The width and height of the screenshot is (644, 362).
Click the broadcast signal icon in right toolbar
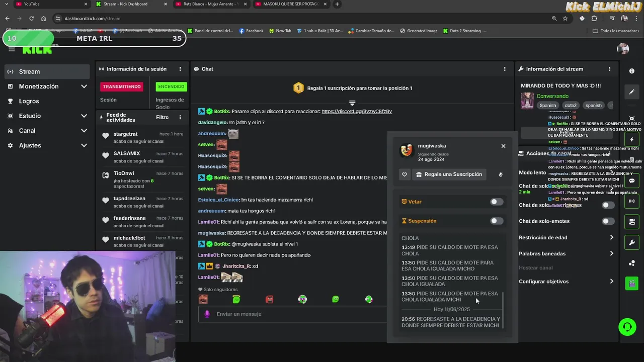click(x=632, y=201)
